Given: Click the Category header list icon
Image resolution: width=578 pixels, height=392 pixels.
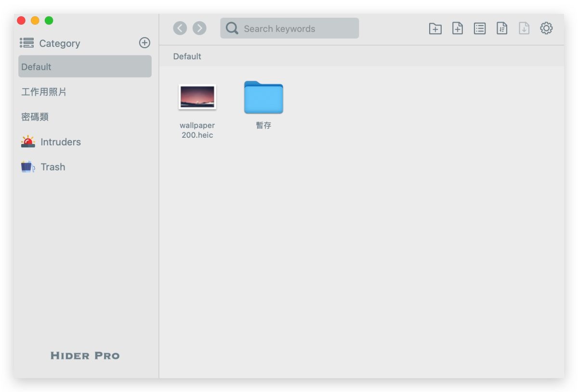Looking at the screenshot, I should tap(27, 43).
